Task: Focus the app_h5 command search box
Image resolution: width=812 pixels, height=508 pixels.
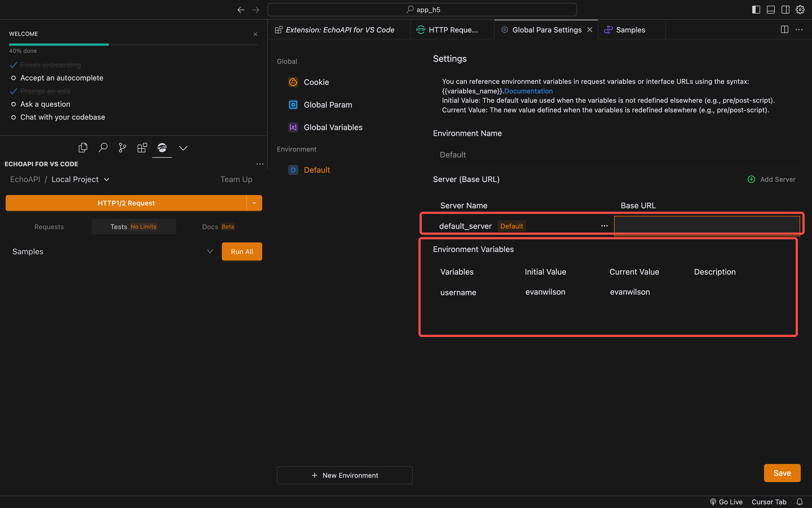Action: coord(422,10)
